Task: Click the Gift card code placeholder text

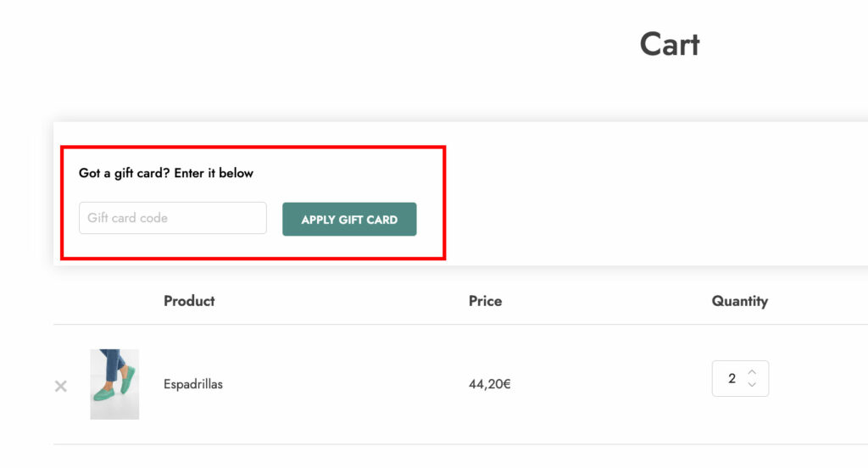Action: [x=127, y=218]
